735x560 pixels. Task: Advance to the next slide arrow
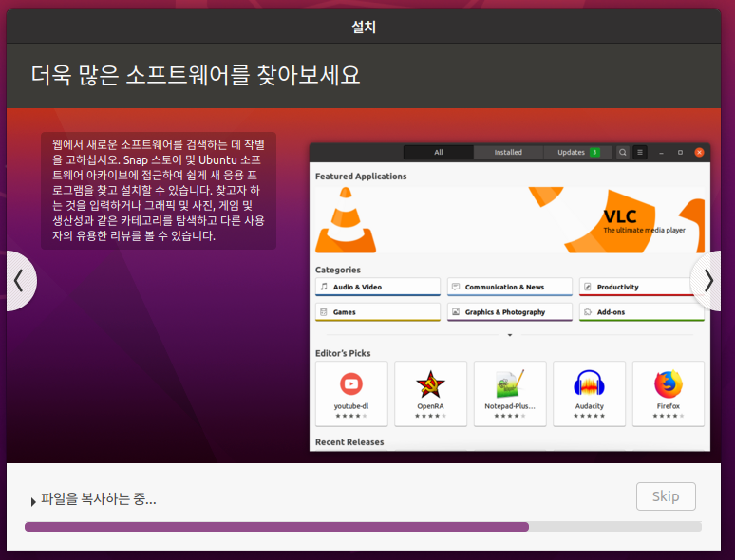707,281
